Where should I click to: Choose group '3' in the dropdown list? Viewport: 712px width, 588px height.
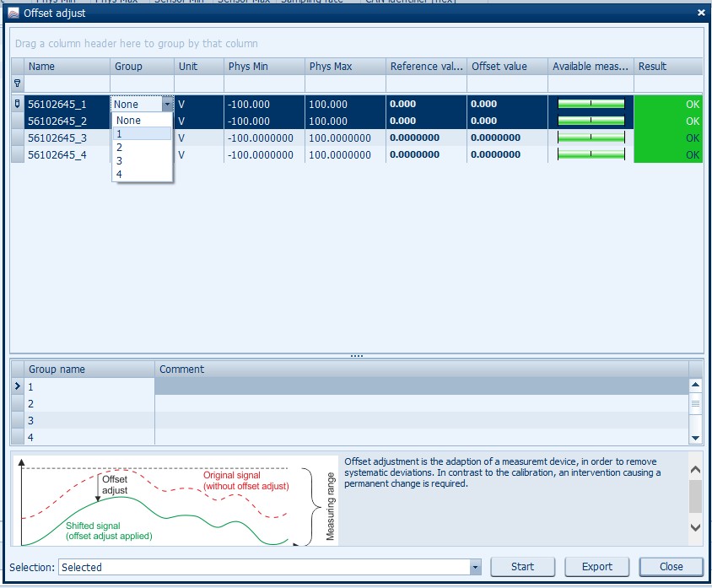tap(142, 160)
